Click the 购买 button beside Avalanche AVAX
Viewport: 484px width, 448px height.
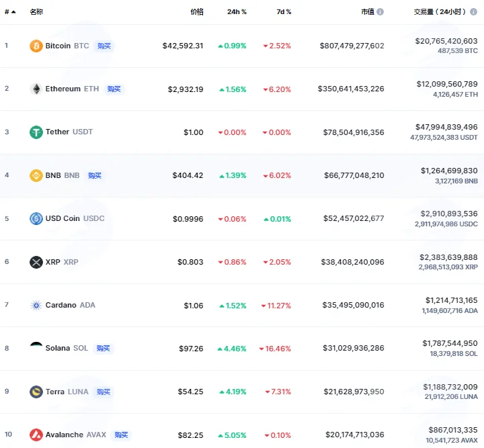pos(121,435)
